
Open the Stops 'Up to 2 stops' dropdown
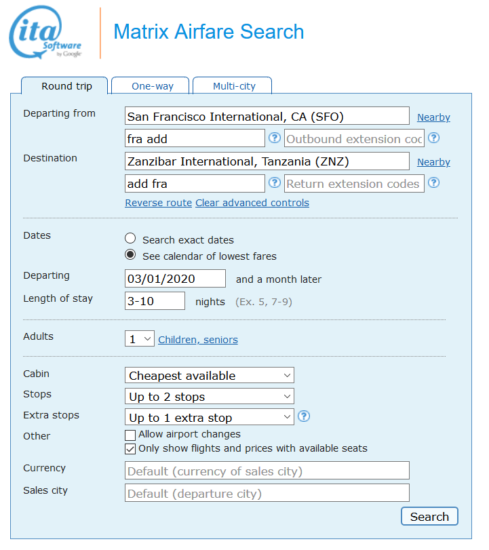click(209, 396)
